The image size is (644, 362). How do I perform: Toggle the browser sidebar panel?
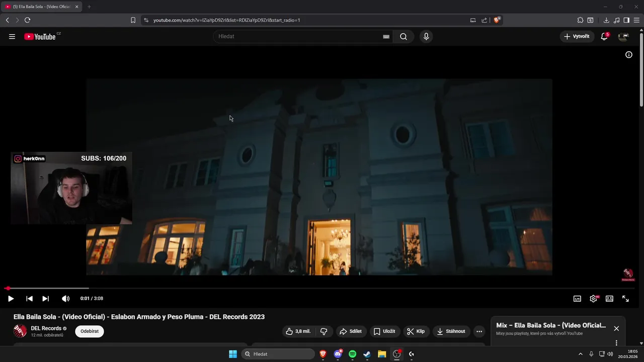coord(626,20)
